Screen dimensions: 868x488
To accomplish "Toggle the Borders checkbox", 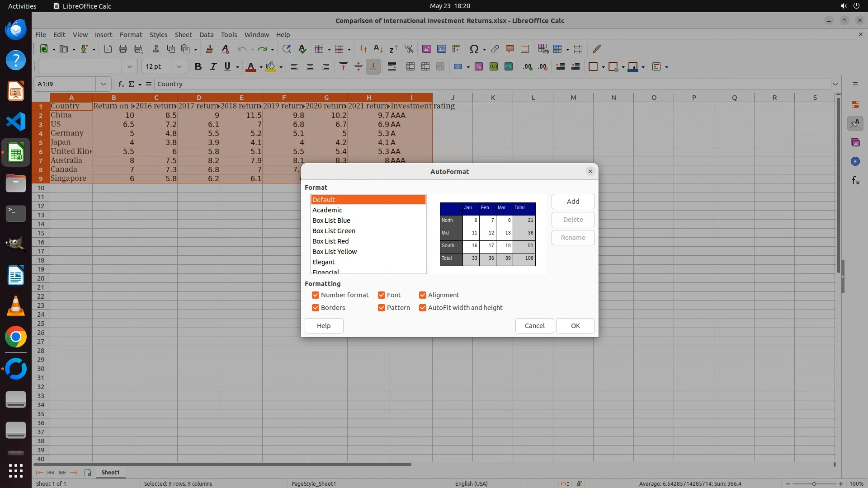I will coord(316,308).
